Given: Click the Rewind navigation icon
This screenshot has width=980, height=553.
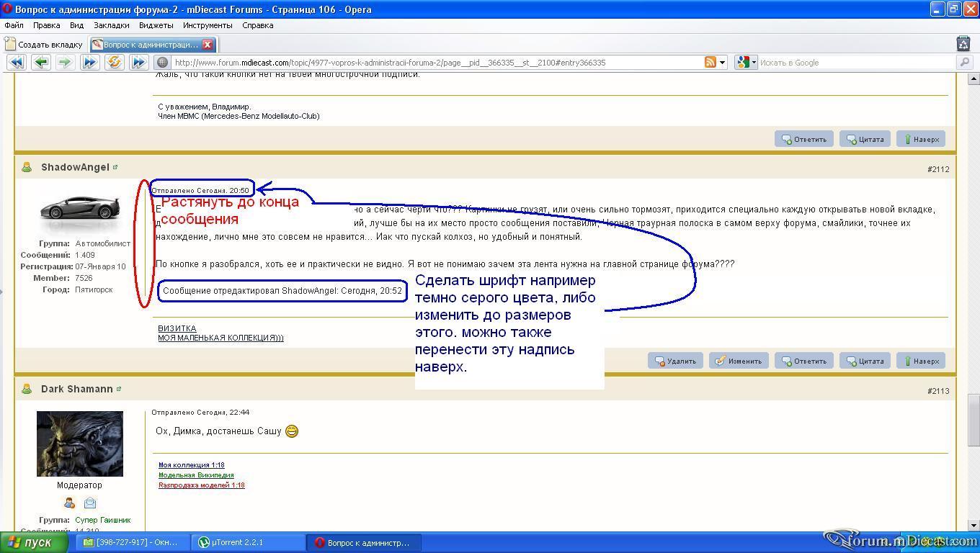Looking at the screenshot, I should click(x=17, y=63).
